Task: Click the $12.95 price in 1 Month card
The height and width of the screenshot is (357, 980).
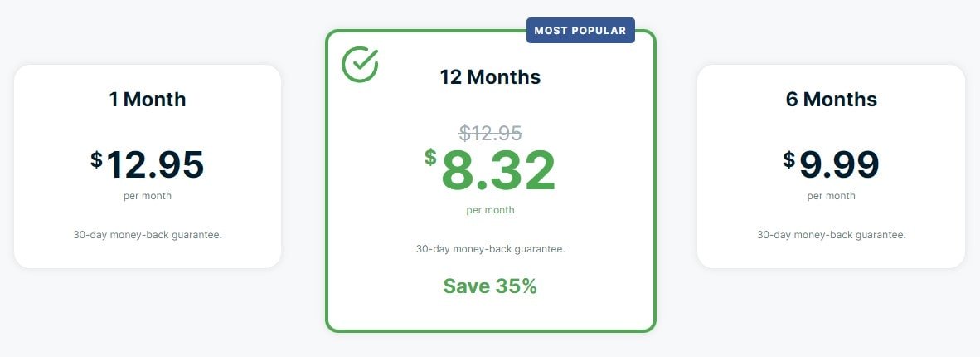Action: pos(154,164)
